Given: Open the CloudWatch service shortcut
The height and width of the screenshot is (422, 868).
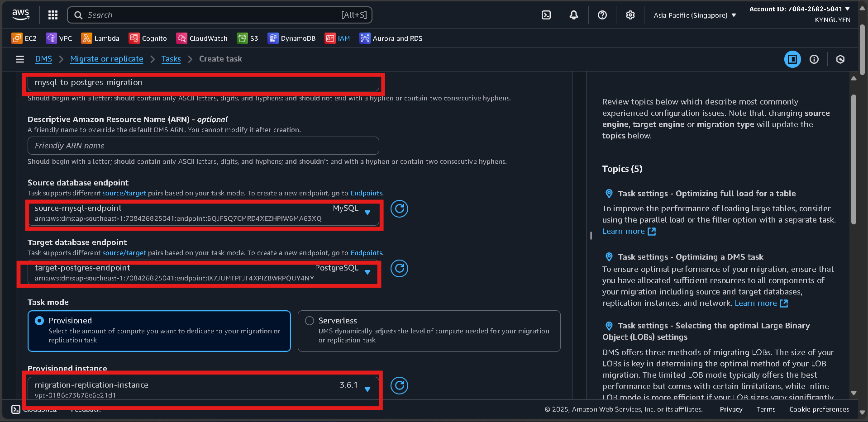Looking at the screenshot, I should [x=201, y=38].
